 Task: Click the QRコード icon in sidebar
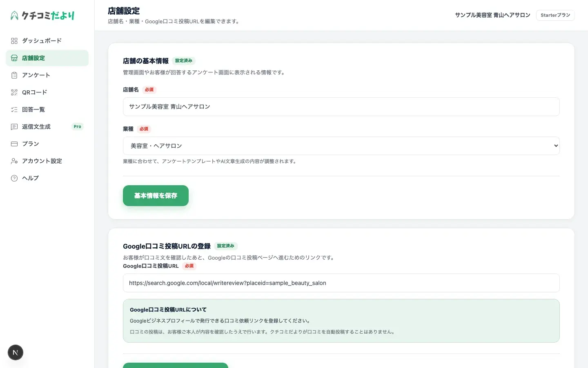coord(14,92)
